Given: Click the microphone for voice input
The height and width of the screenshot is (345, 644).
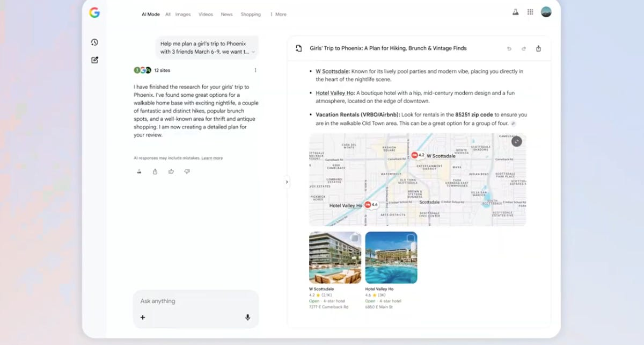Looking at the screenshot, I should [x=247, y=318].
